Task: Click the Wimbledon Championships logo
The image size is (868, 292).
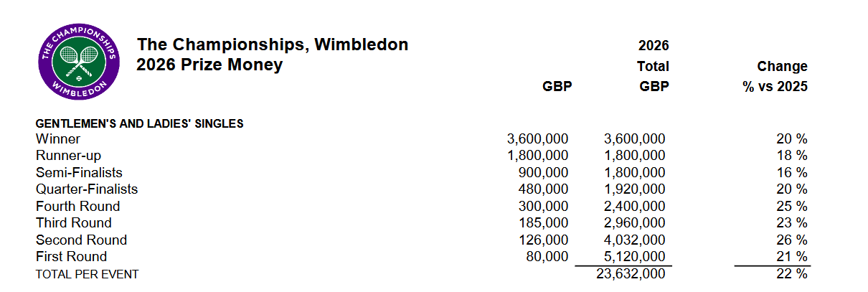Action: [79, 62]
